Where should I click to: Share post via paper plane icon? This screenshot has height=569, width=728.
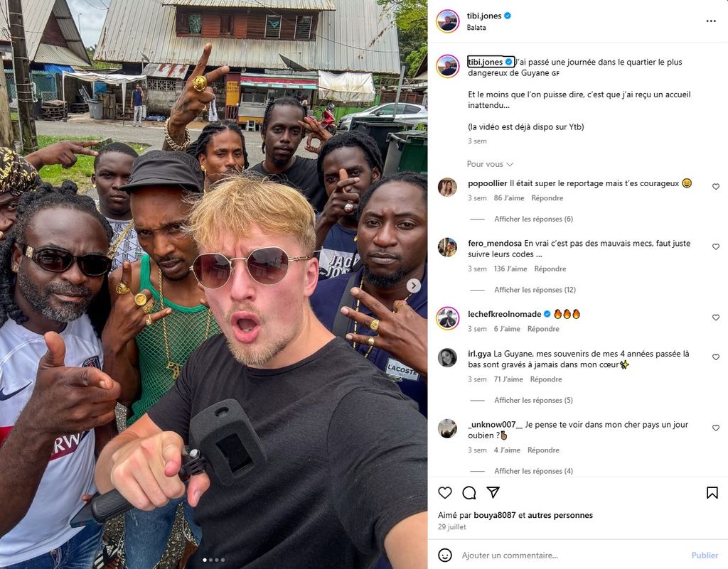[493, 492]
